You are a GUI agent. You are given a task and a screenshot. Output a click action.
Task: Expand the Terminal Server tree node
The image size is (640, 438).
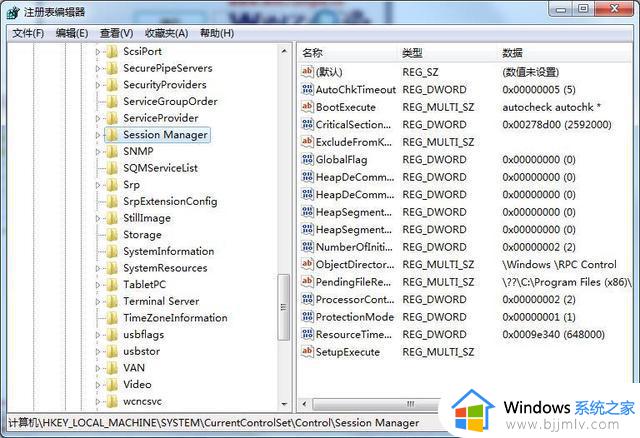(98, 302)
